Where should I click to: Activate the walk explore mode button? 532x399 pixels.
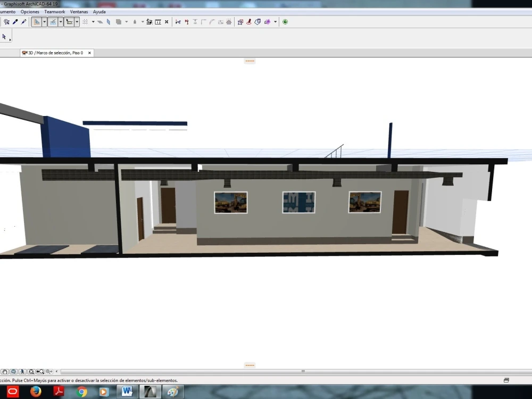[22, 371]
